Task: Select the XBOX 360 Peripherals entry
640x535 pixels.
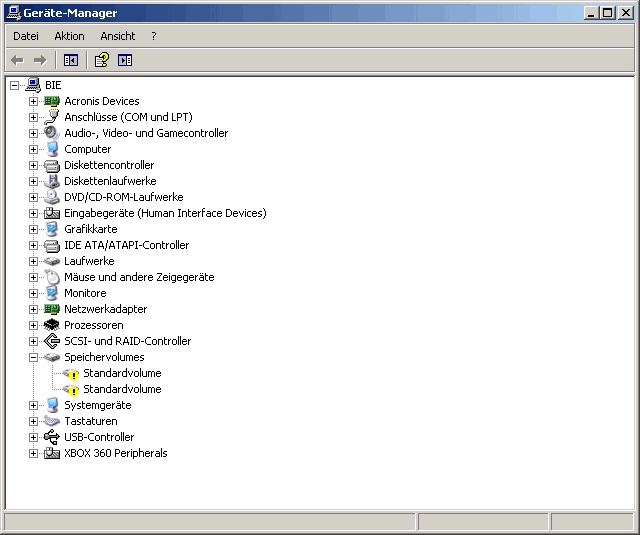Action: [x=116, y=453]
